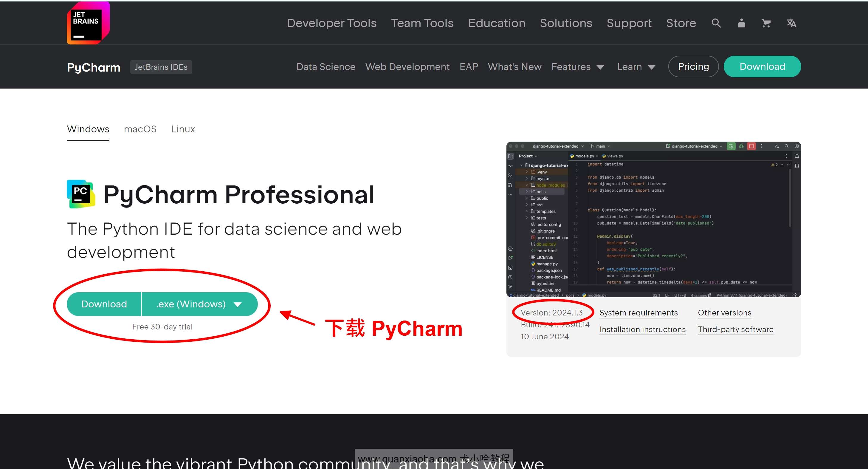Click the Installation instructions link

coord(642,329)
